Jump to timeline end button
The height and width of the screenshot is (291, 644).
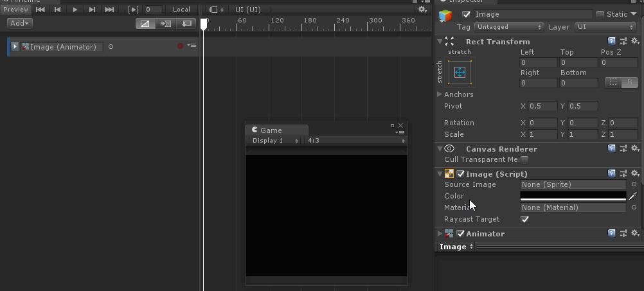coord(109,10)
